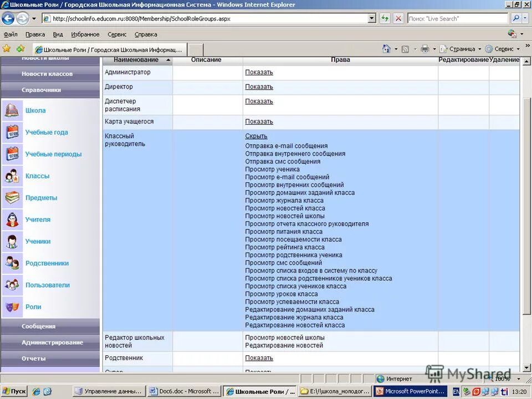This screenshot has width=532, height=399.
Task: Open the Print button dropdown arrow
Action: (x=434, y=49)
